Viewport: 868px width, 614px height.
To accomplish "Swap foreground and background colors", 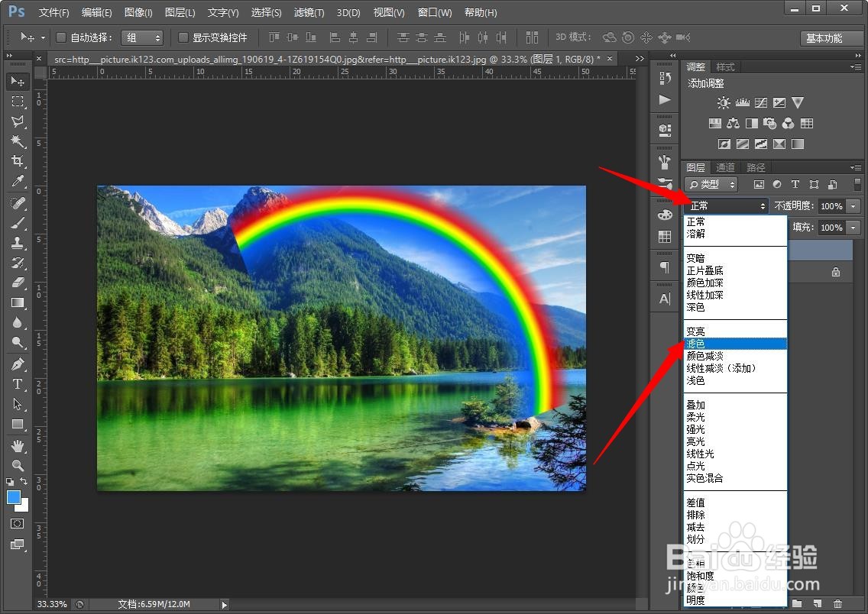I will (x=24, y=481).
